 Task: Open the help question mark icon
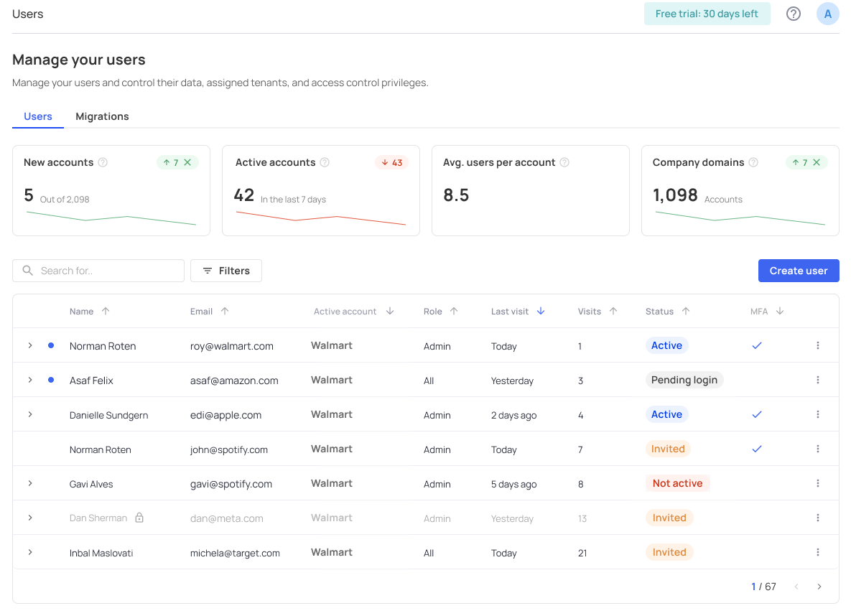793,14
